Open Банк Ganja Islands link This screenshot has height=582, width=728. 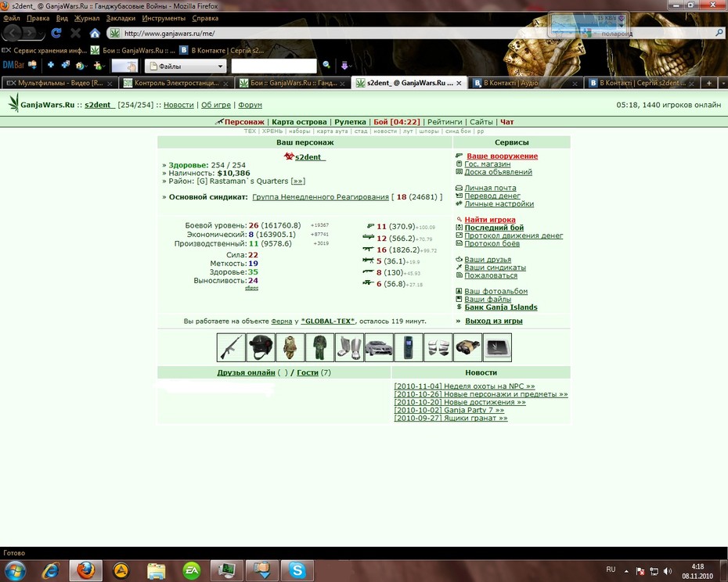pyautogui.click(x=501, y=307)
